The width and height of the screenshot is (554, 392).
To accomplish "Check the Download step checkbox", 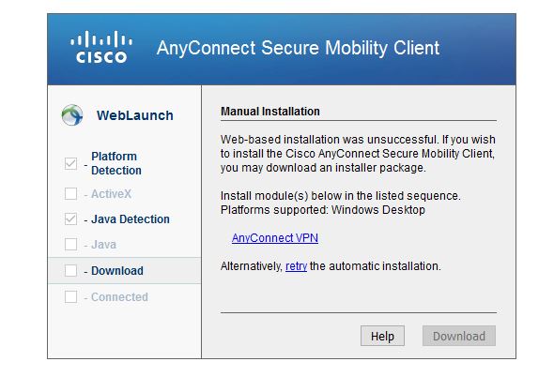I will 70,271.
